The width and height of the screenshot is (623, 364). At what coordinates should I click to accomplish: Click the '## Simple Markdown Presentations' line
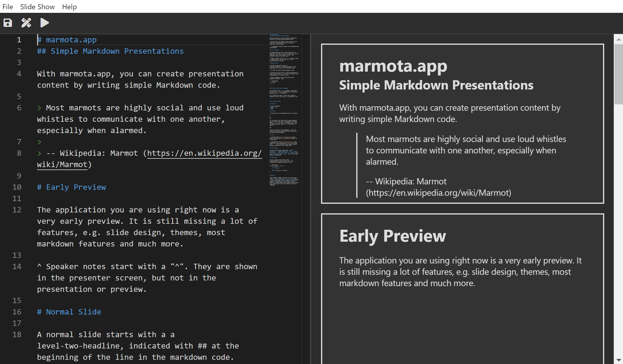[x=110, y=51]
